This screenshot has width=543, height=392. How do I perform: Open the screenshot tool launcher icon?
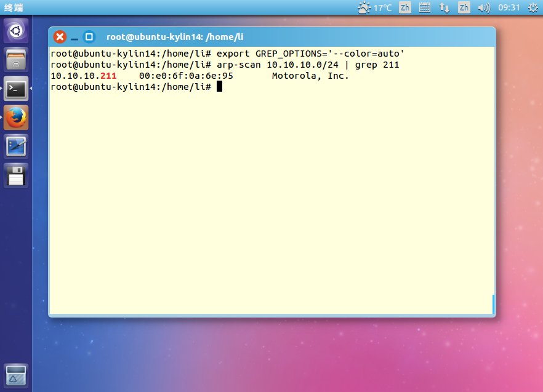16,146
